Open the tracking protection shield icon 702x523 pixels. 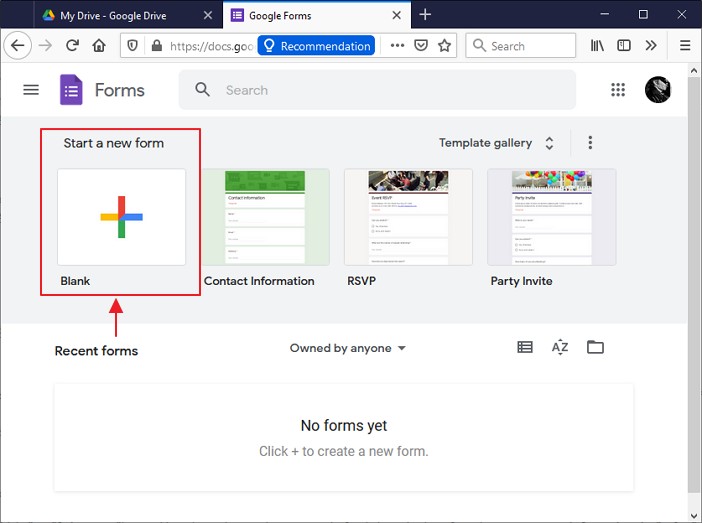click(x=133, y=45)
